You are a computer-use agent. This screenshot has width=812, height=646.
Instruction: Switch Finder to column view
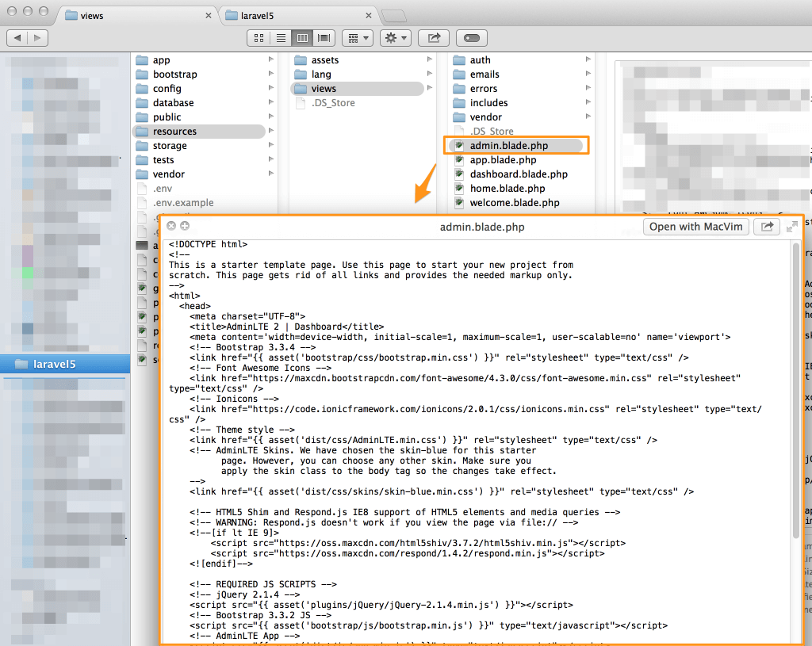point(302,38)
